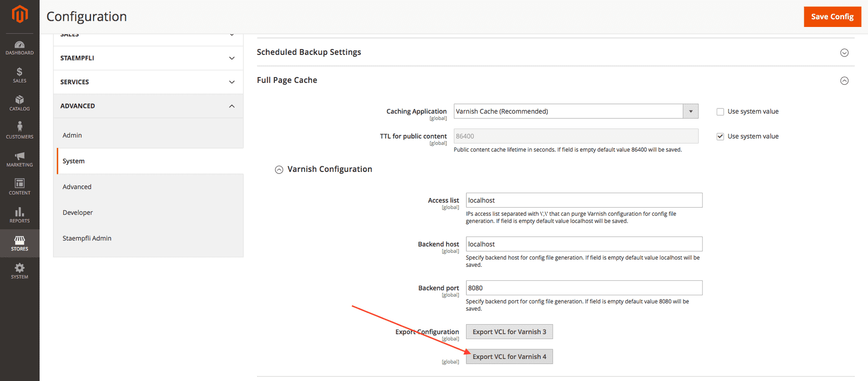
Task: Click the Varnish Configuration heading text
Action: point(330,169)
